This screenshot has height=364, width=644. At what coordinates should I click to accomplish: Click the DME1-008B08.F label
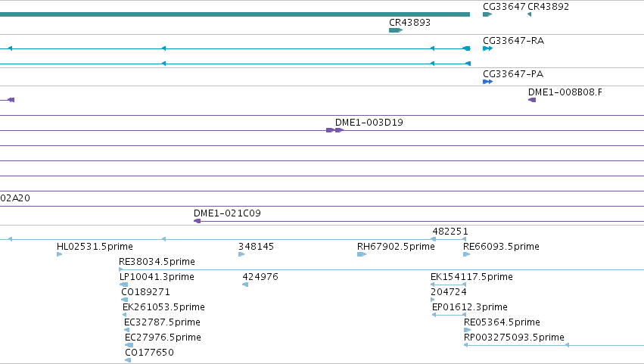click(x=565, y=92)
